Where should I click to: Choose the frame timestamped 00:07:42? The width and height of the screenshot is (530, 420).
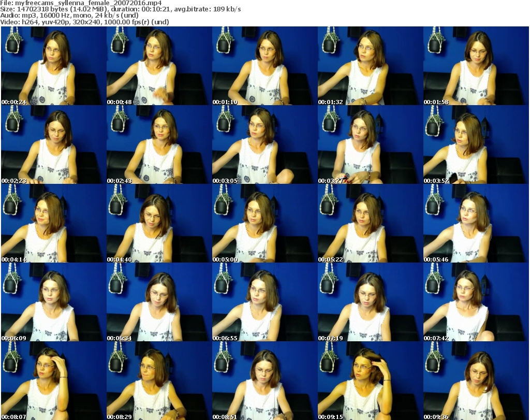[476, 302]
